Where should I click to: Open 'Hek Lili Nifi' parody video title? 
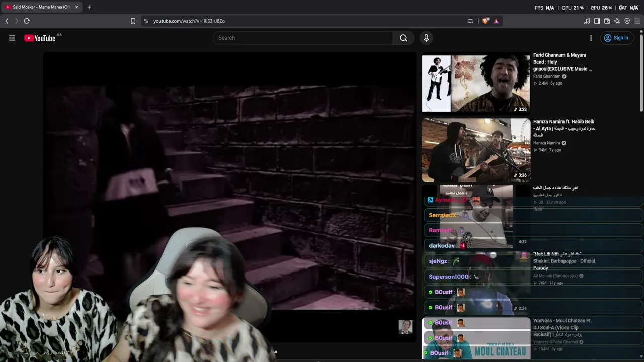[564, 261]
